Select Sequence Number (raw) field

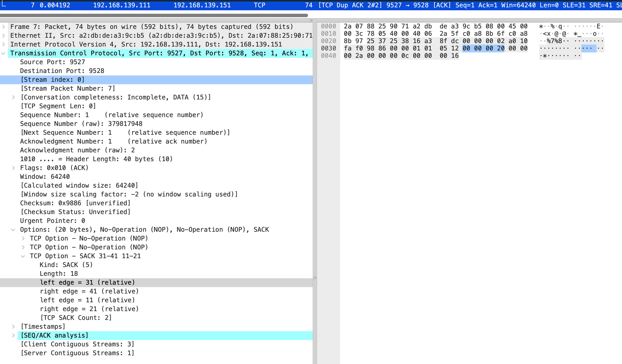pyautogui.click(x=81, y=124)
